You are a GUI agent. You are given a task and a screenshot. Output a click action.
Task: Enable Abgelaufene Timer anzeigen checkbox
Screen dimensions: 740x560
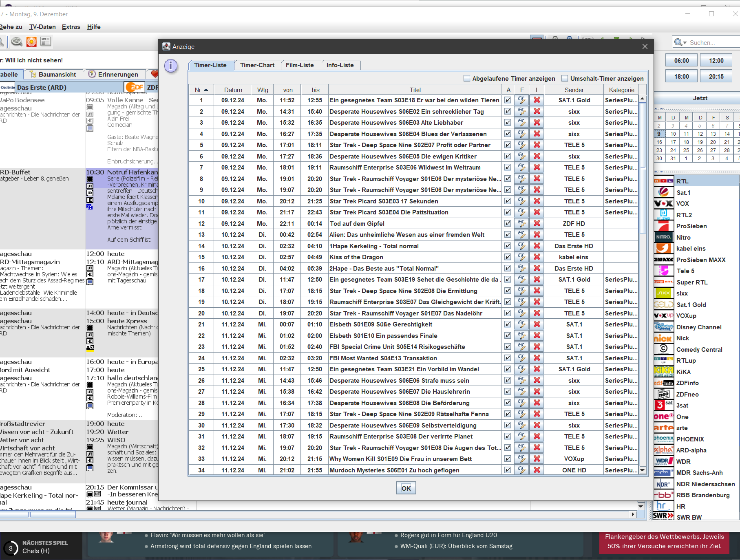pyautogui.click(x=467, y=78)
